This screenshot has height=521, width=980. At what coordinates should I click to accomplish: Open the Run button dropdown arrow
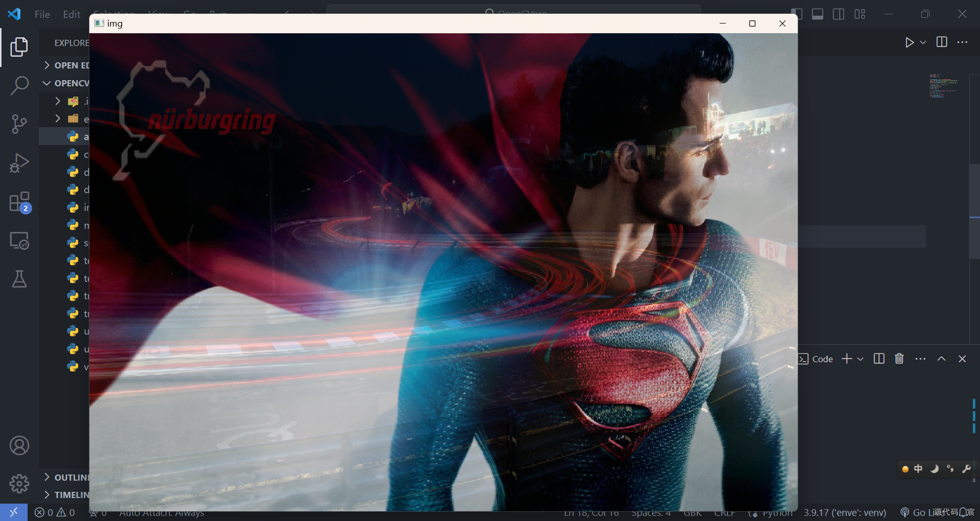(x=923, y=42)
